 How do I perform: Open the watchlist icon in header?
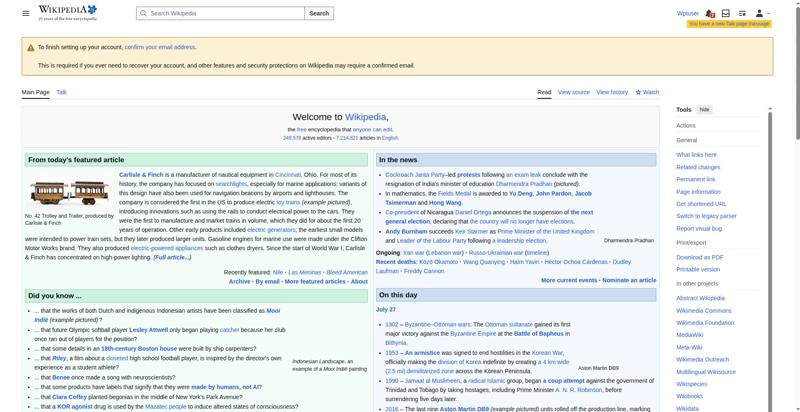(742, 13)
